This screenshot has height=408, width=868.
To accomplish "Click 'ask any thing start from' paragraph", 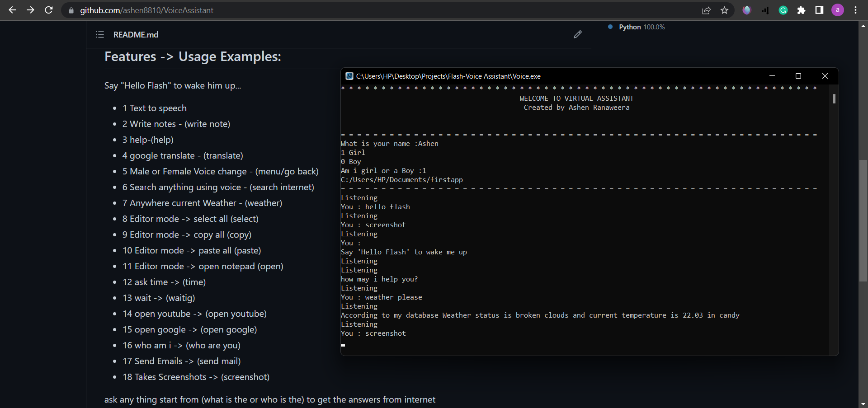I will click(270, 399).
